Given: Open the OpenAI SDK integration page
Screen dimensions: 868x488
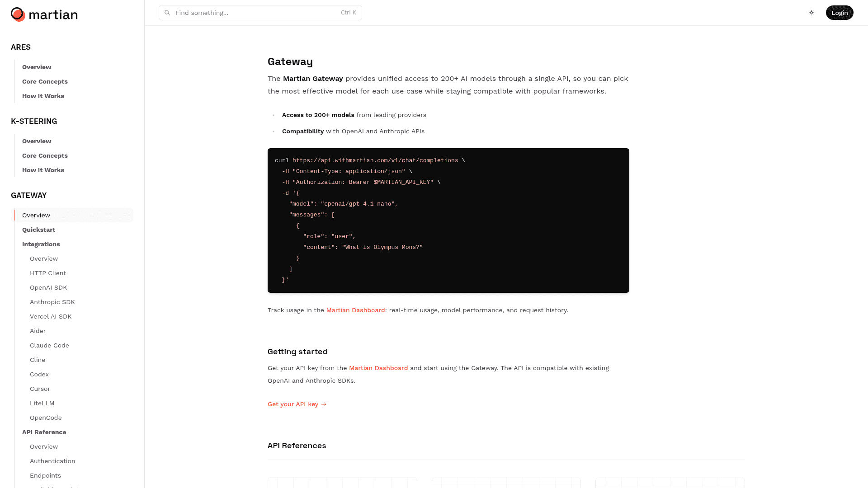Looking at the screenshot, I should pyautogui.click(x=48, y=287).
